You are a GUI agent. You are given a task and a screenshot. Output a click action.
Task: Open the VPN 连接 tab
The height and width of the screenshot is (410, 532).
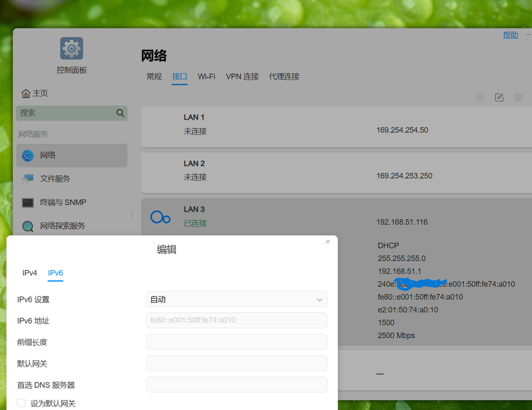242,76
